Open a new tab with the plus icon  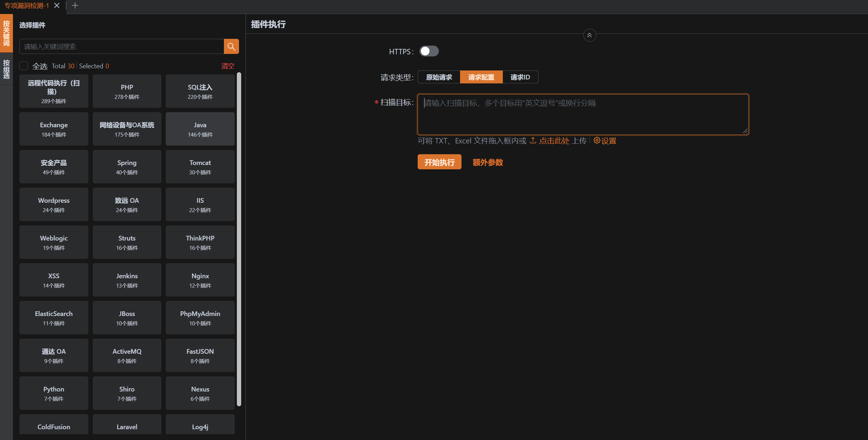[x=75, y=5]
